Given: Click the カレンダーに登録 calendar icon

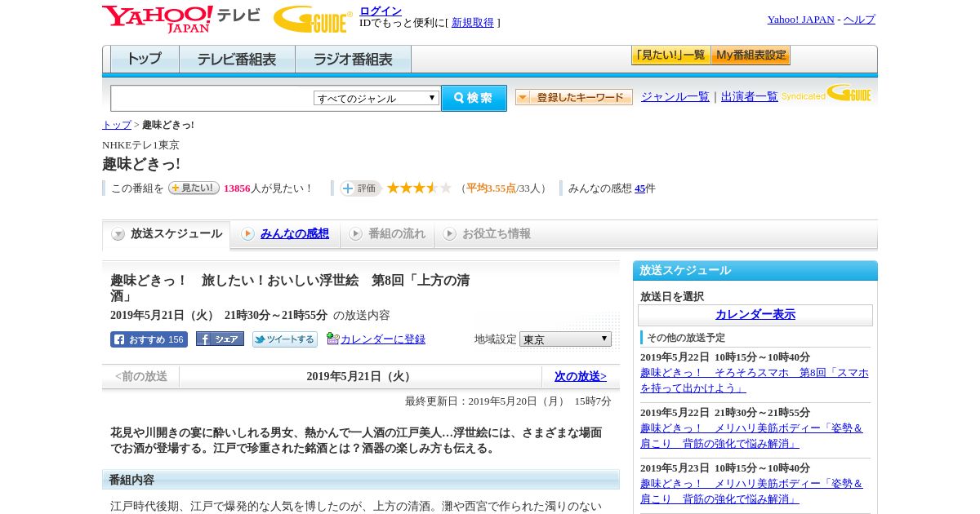Looking at the screenshot, I should (332, 339).
